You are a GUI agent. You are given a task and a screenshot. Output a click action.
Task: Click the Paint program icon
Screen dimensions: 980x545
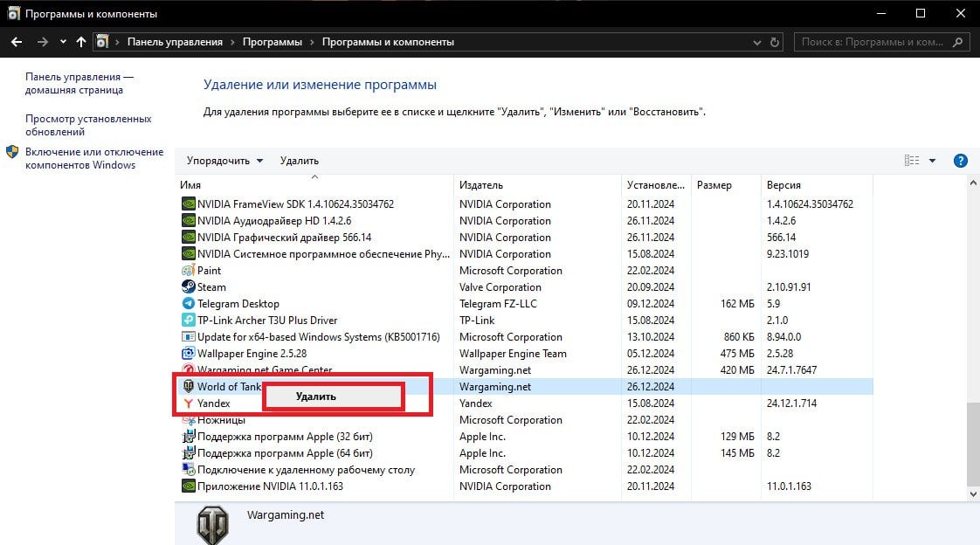[x=188, y=271]
